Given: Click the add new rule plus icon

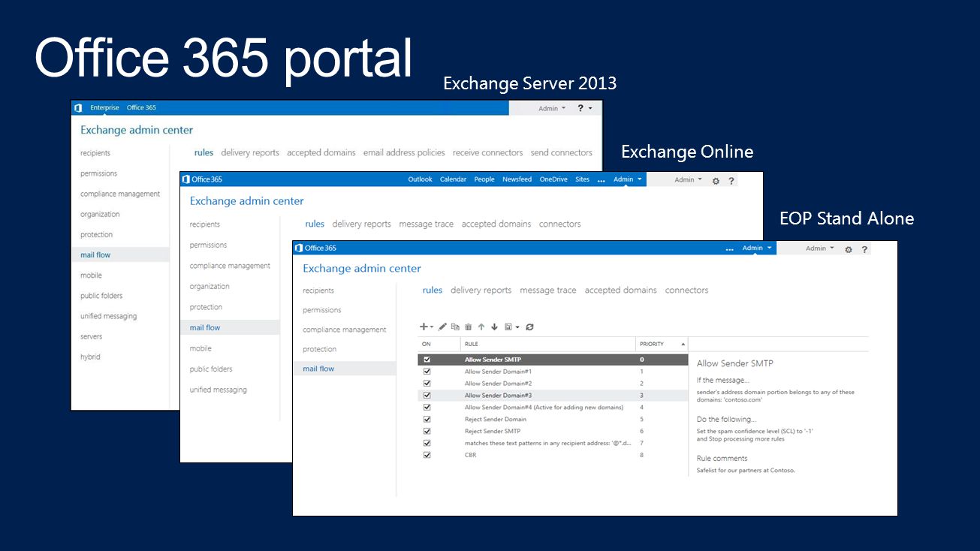Looking at the screenshot, I should 424,327.
